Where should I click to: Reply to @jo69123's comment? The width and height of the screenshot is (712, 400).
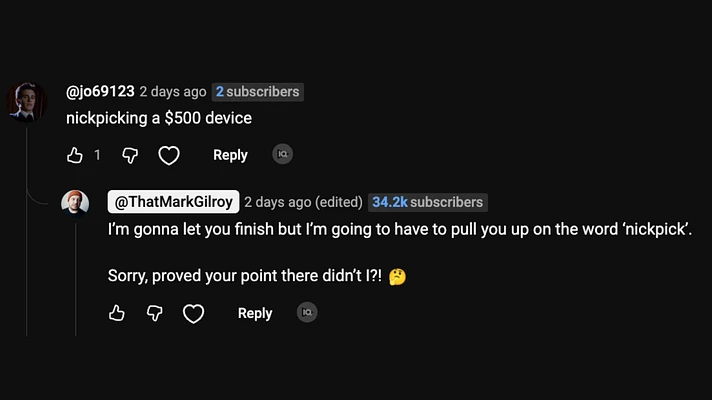click(x=230, y=155)
